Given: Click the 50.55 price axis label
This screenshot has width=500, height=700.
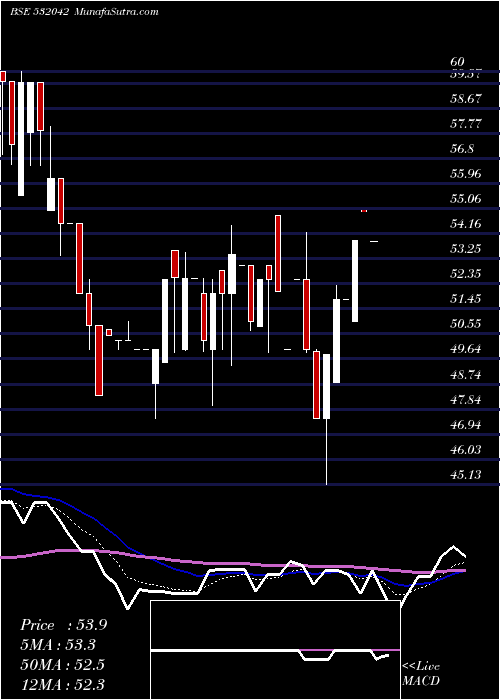Looking at the screenshot, I should click(x=466, y=323).
